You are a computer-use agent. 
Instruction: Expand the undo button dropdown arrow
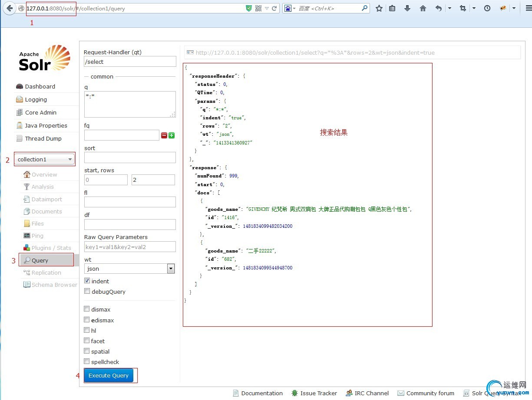coord(449,8)
